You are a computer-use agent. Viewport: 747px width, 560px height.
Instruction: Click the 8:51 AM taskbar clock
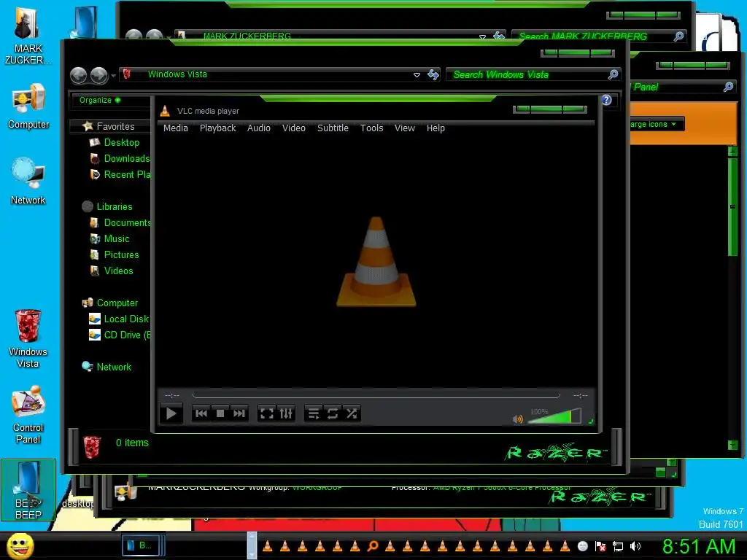699,546
